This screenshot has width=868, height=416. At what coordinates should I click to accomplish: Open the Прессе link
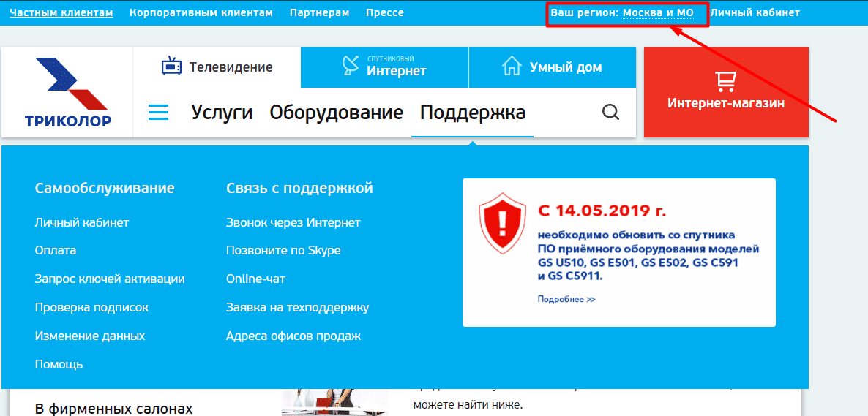[385, 12]
